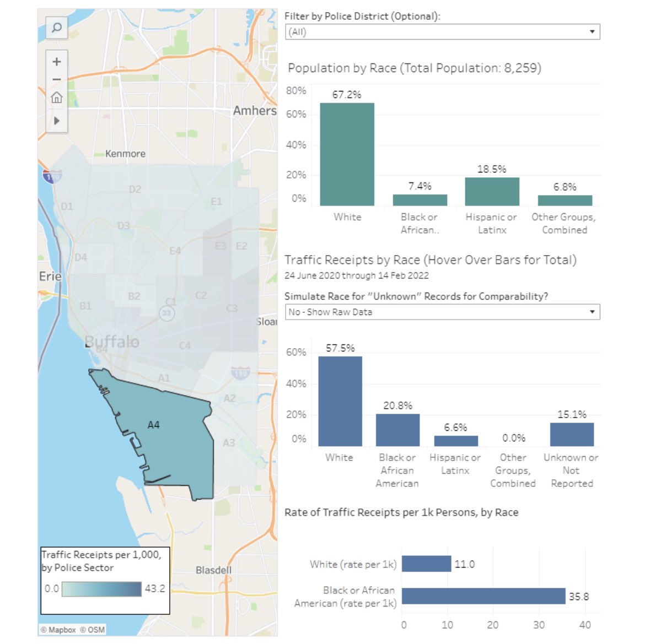645x644 pixels.
Task: Select sector E4 on the map
Action: pyautogui.click(x=175, y=251)
